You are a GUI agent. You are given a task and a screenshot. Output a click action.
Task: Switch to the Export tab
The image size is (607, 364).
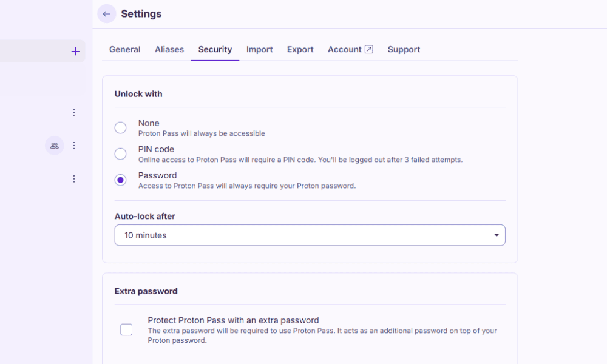(x=300, y=50)
